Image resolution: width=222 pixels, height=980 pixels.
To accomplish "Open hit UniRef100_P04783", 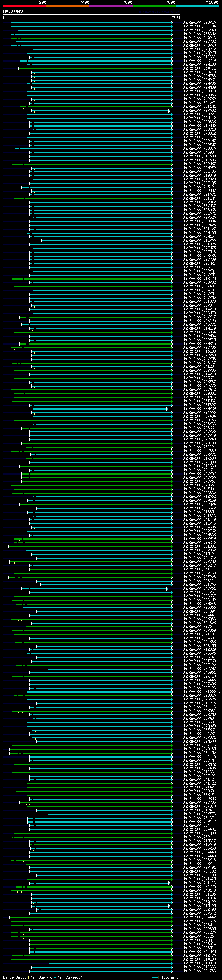I will point(199,971).
